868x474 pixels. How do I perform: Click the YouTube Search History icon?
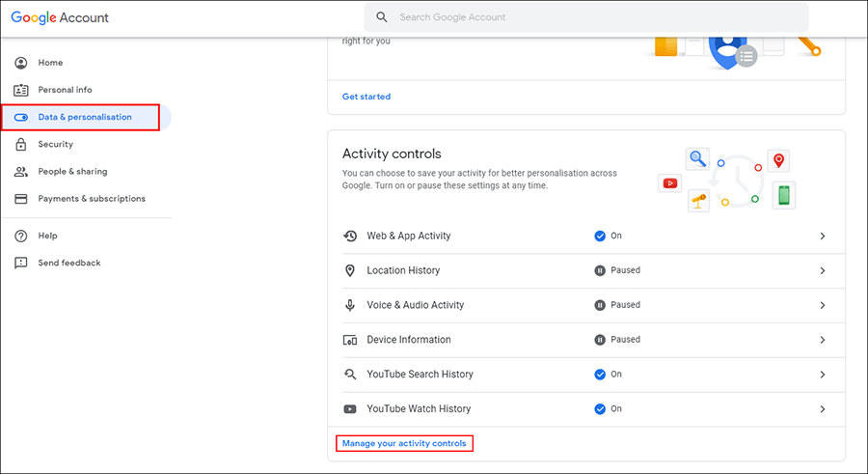pyautogui.click(x=350, y=375)
